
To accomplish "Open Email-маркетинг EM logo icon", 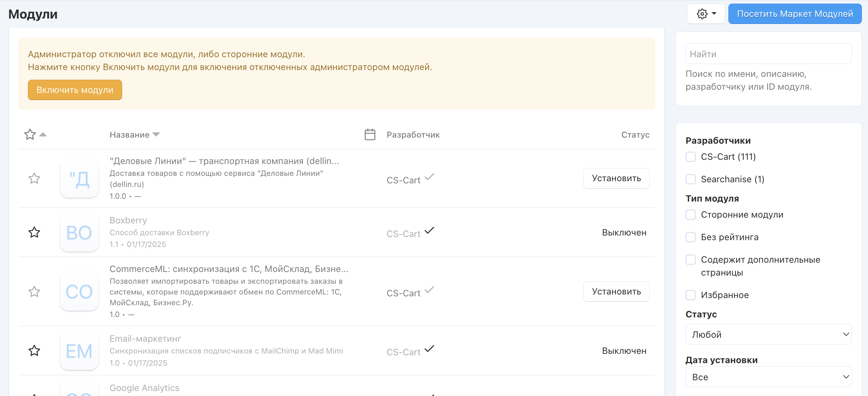I will coord(79,351).
